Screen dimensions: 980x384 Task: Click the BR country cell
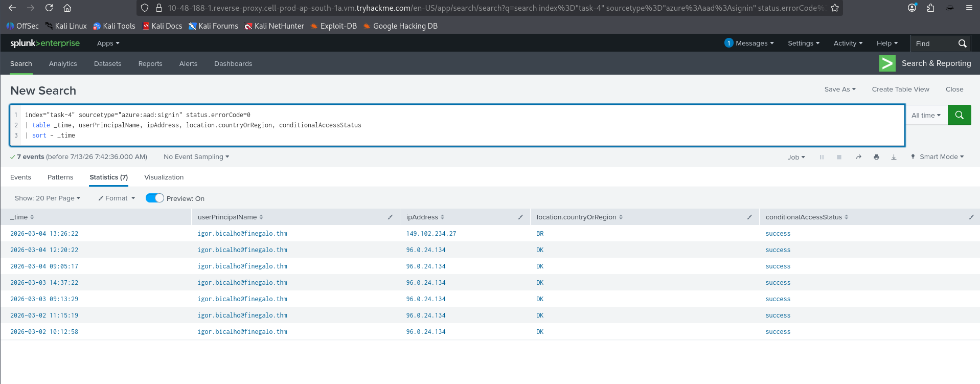click(540, 234)
